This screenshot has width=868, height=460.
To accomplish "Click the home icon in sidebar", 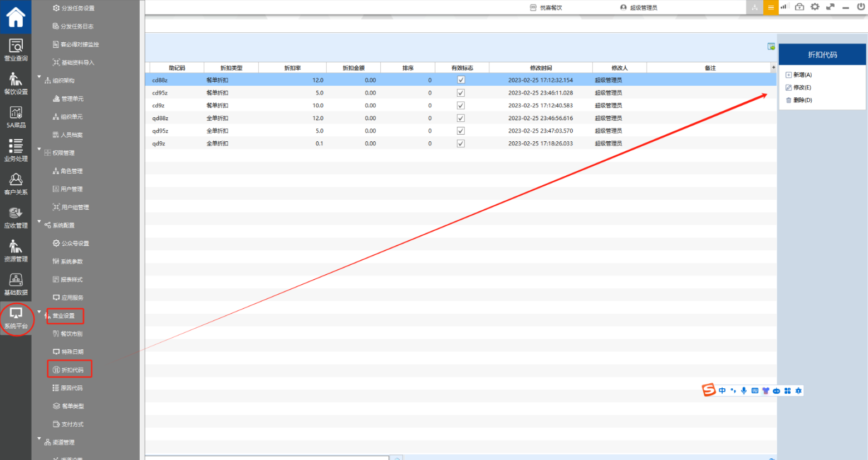I will point(16,17).
